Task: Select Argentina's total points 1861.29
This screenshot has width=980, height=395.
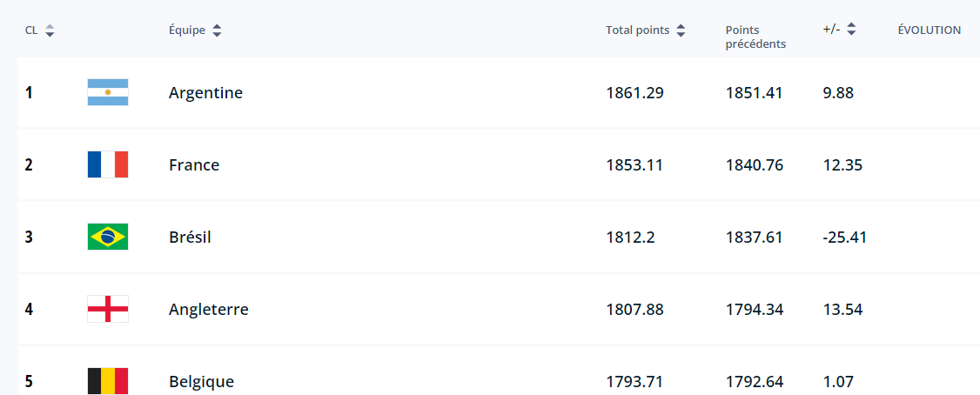Action: click(x=634, y=93)
